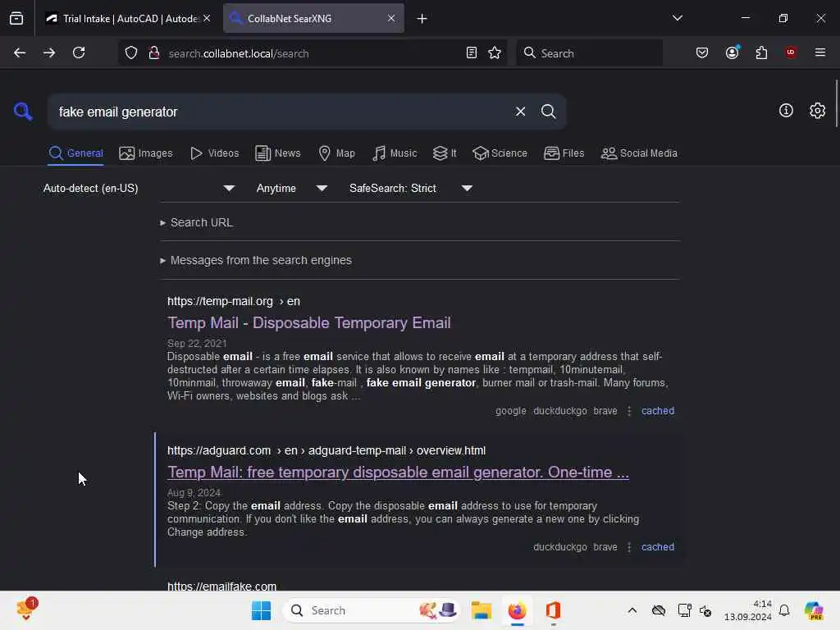
Task: Select the News search category
Action: click(277, 153)
